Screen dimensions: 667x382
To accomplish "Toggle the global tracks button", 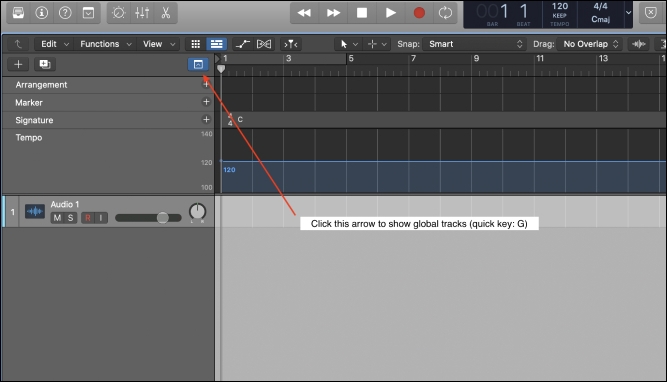I will [198, 64].
